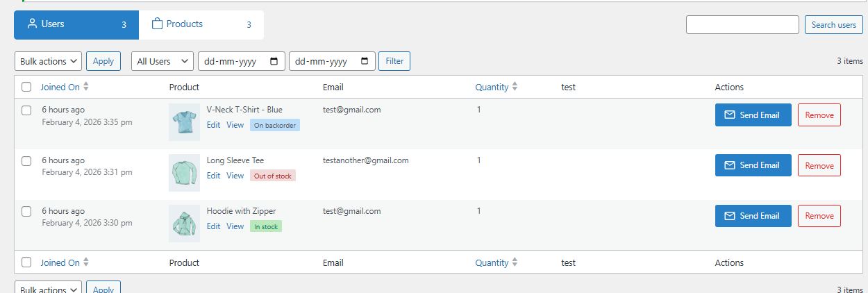868x293 pixels.
Task: Tick checkbox for Long Sleeve Tee row
Action: [26, 161]
